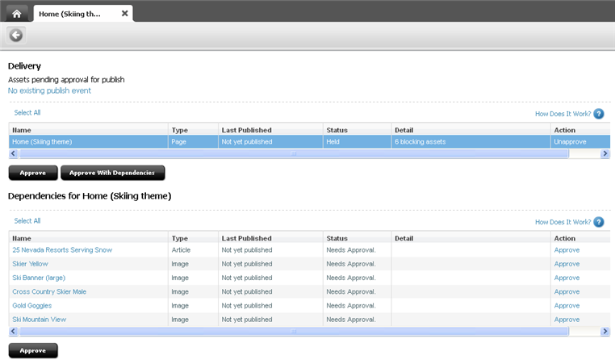
Task: Click Name column header in Delivery table
Action: [89, 130]
